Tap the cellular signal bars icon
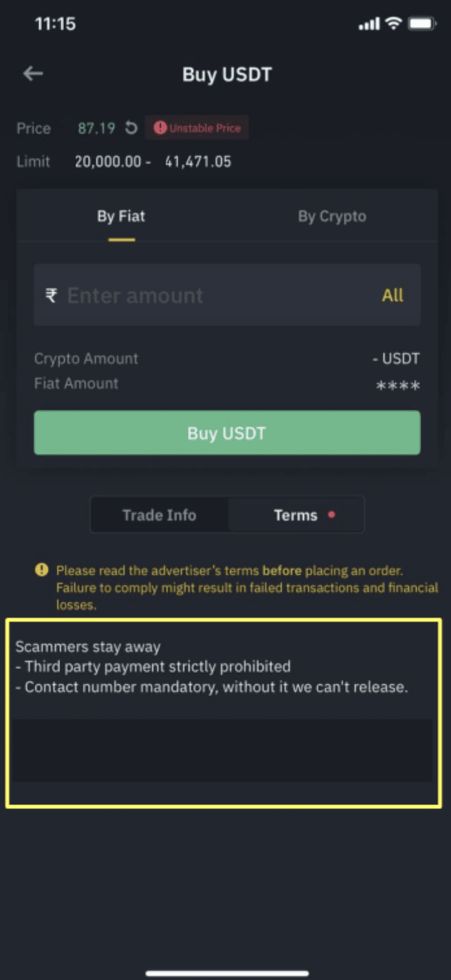Image resolution: width=451 pixels, height=980 pixels. pos(369,25)
